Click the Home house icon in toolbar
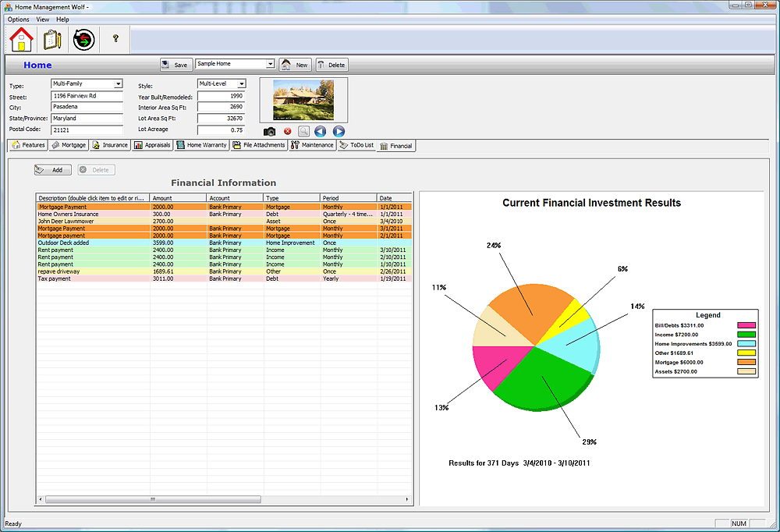 tap(23, 38)
